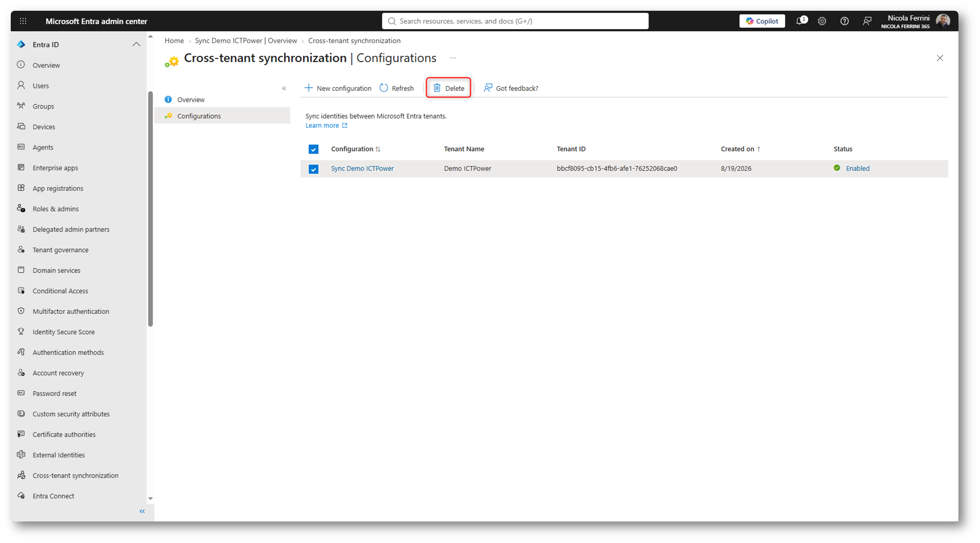980x543 pixels.
Task: Click the Users icon in sidebar
Action: tap(21, 86)
